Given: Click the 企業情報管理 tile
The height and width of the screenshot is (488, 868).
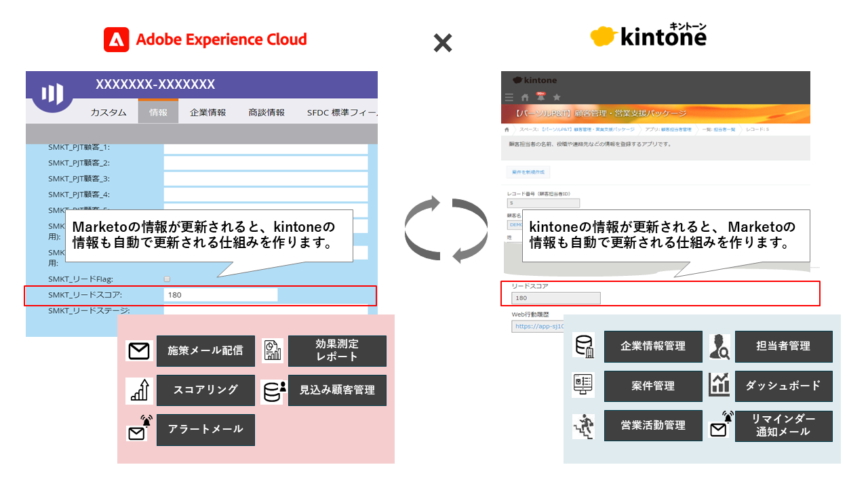Looking at the screenshot, I should (x=653, y=346).
